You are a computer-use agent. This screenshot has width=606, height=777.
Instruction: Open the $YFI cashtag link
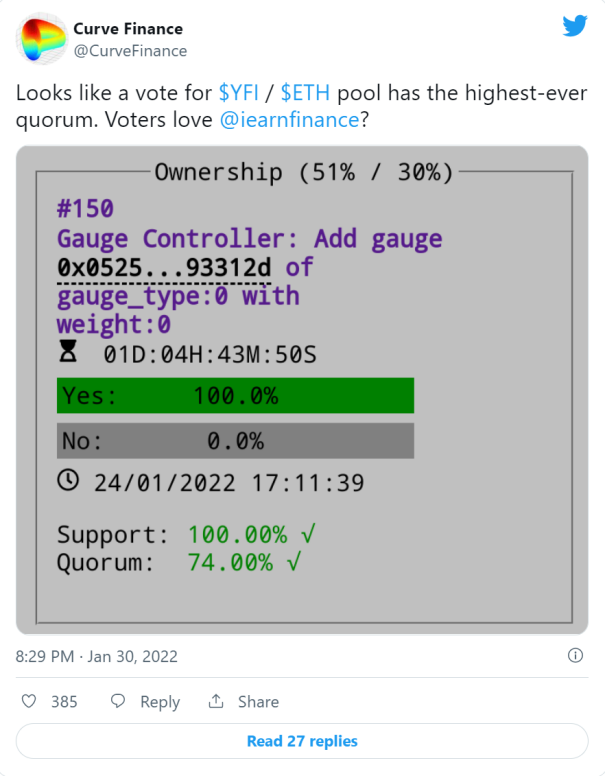[x=239, y=93]
